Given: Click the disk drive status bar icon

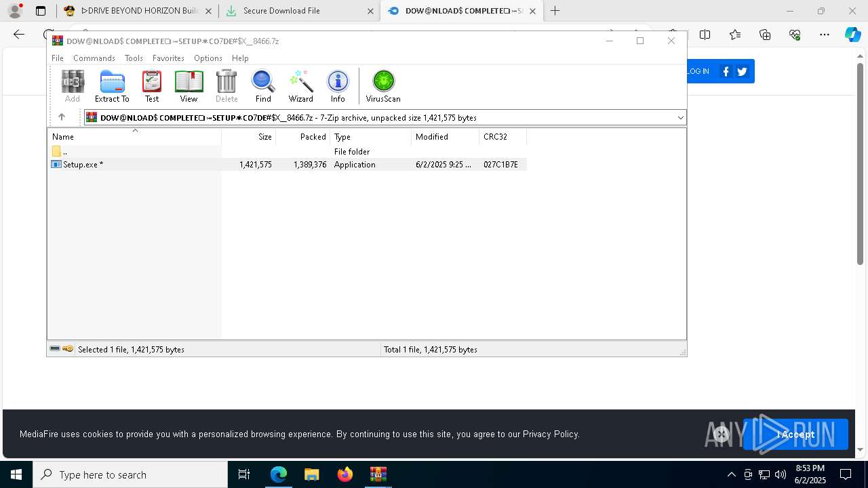Looking at the screenshot, I should [x=55, y=349].
